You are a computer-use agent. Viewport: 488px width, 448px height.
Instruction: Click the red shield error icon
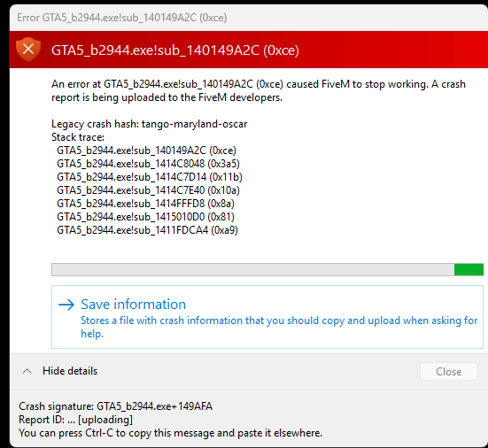(x=28, y=50)
